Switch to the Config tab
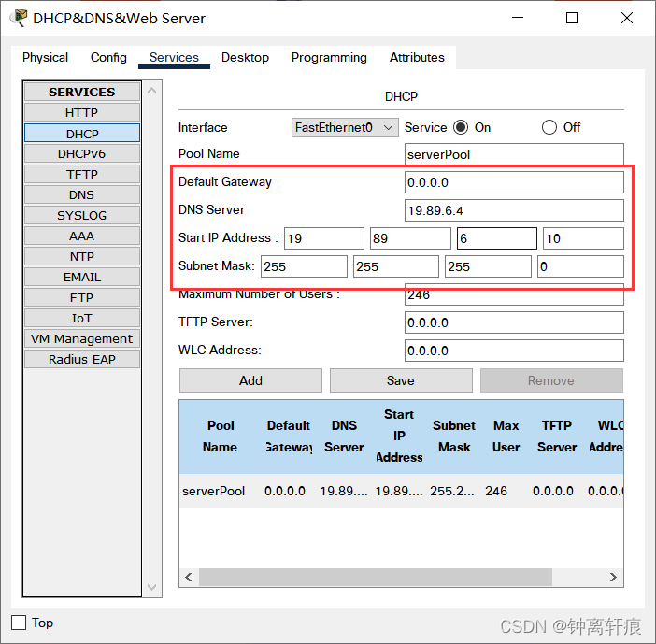 [x=108, y=57]
